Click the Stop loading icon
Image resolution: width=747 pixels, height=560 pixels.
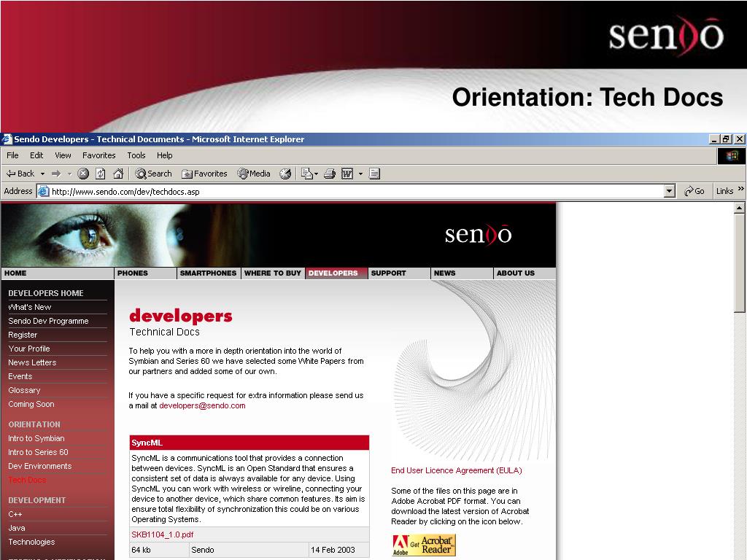click(83, 174)
